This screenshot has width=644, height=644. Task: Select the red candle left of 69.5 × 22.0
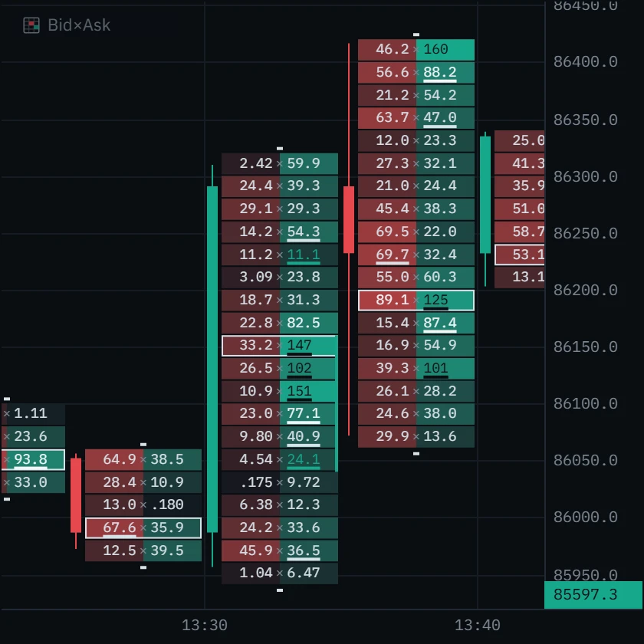(349, 220)
